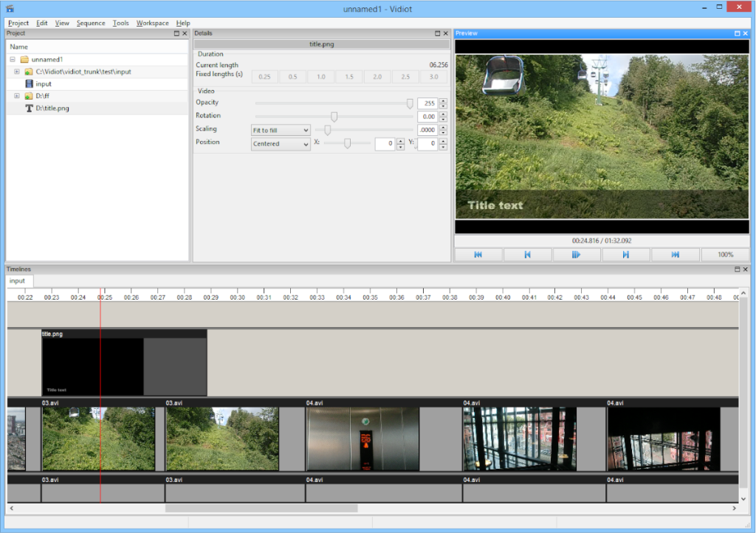
Task: Jump to the last frame of the sequence
Action: point(676,254)
